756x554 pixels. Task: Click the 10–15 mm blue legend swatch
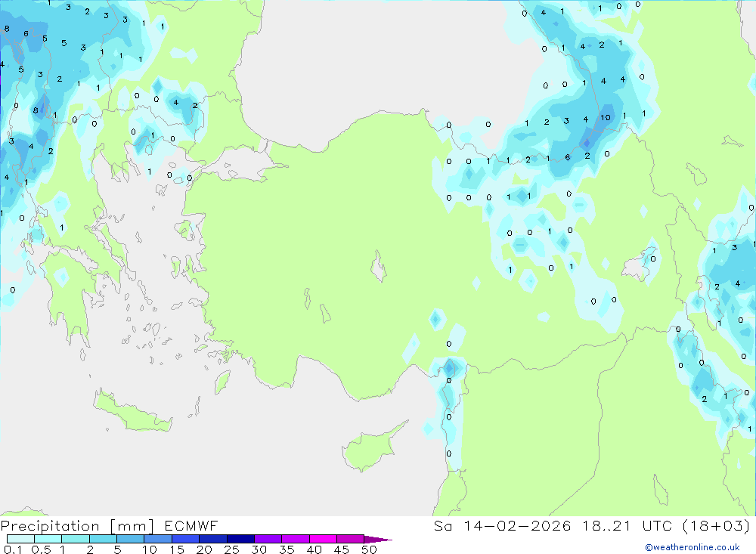tap(158, 539)
